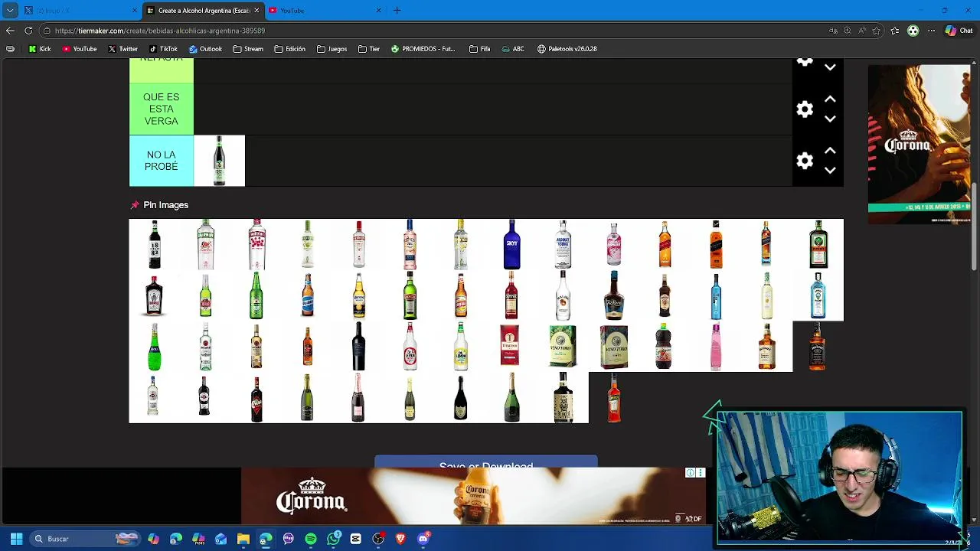
Task: Open Spotify from the taskbar
Action: point(311,539)
